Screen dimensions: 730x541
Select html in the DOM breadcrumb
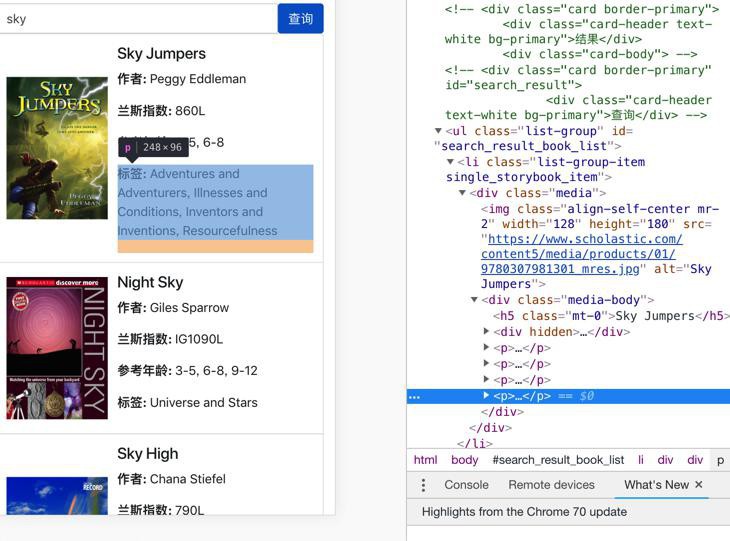426,460
